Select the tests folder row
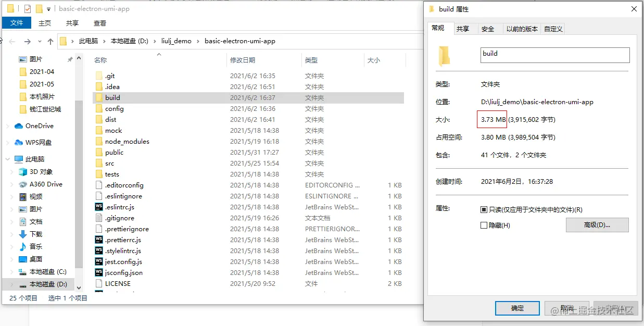Viewport: 644px width, 326px height. 248,174
